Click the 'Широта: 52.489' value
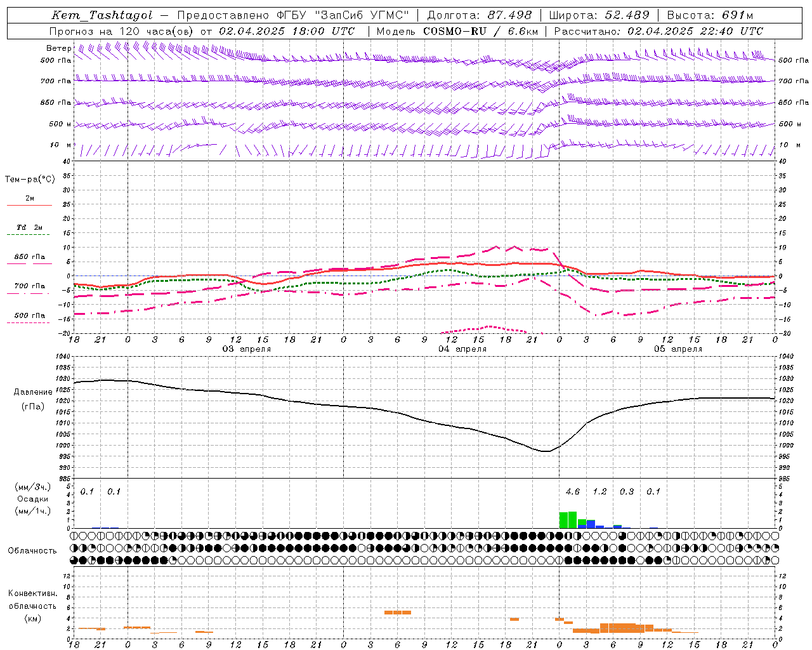Image resolution: width=812 pixels, height=650 pixels. click(599, 15)
